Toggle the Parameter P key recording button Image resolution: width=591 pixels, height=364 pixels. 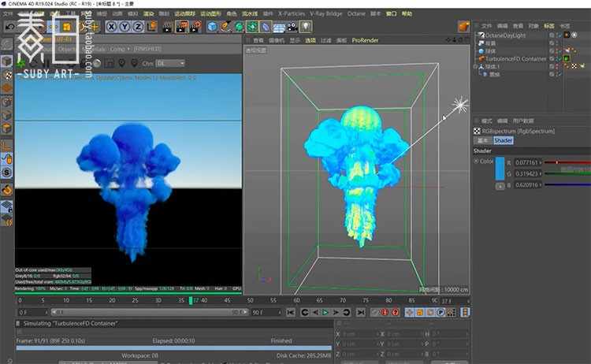click(x=440, y=312)
